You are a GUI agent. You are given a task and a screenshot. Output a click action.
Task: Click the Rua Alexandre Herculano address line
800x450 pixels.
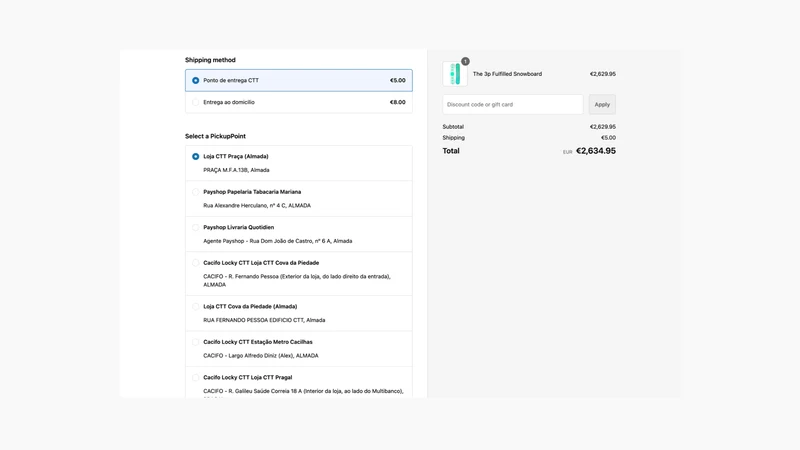click(x=257, y=206)
